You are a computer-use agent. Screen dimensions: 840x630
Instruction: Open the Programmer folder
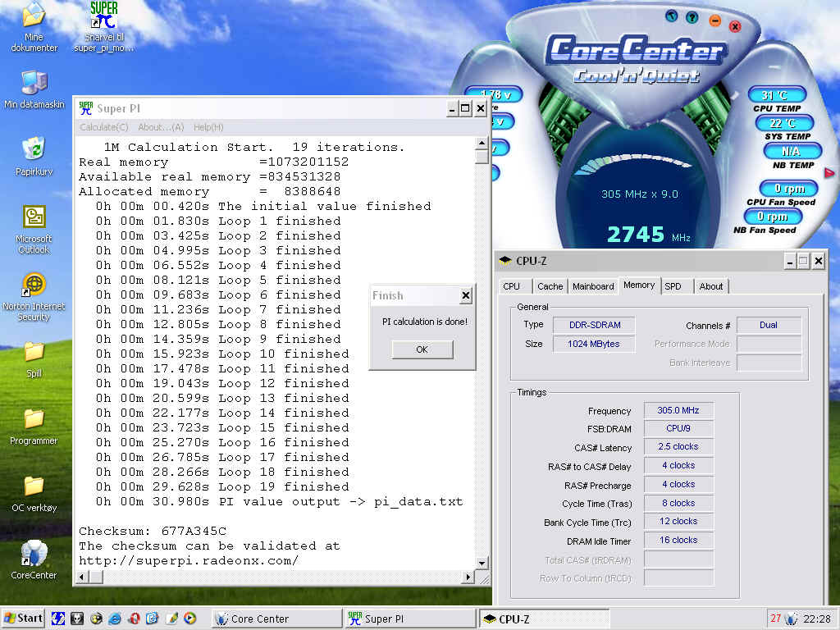click(x=34, y=427)
